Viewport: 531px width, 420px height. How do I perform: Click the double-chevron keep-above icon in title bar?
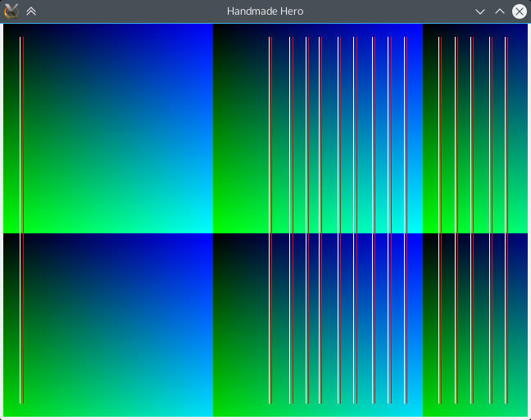[31, 11]
